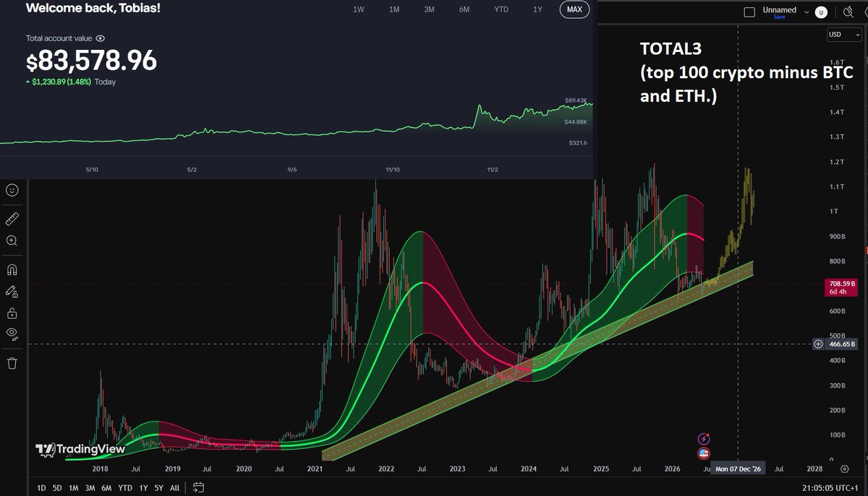The width and height of the screenshot is (868, 496).
Task: Toggle magnet mode
Action: [12, 270]
